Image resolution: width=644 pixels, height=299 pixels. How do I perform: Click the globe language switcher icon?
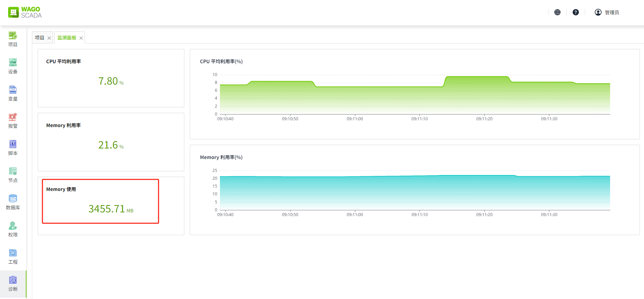coord(557,12)
